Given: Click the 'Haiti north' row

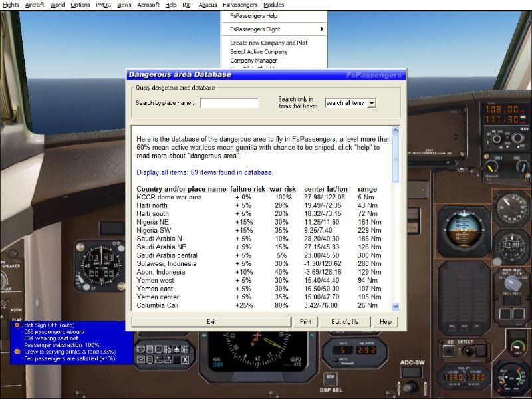Looking at the screenshot, I should coord(259,205).
